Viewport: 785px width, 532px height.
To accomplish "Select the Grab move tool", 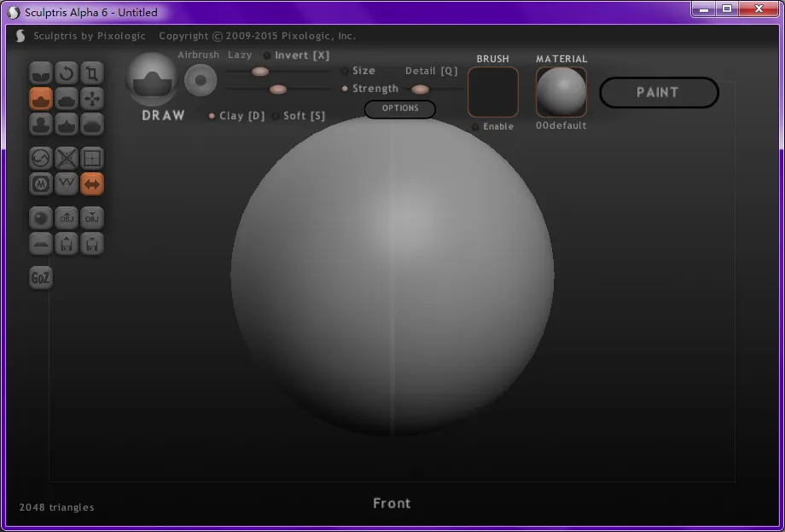I will tap(92, 99).
